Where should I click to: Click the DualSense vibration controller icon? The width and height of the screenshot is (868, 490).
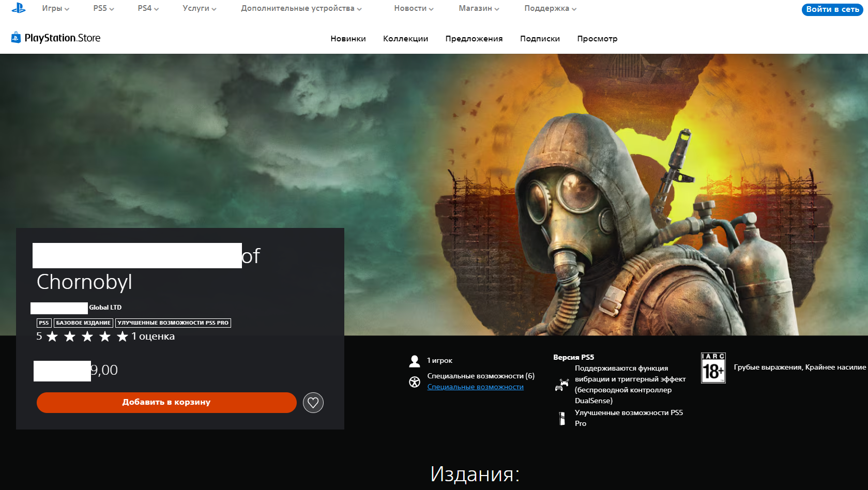(x=561, y=385)
